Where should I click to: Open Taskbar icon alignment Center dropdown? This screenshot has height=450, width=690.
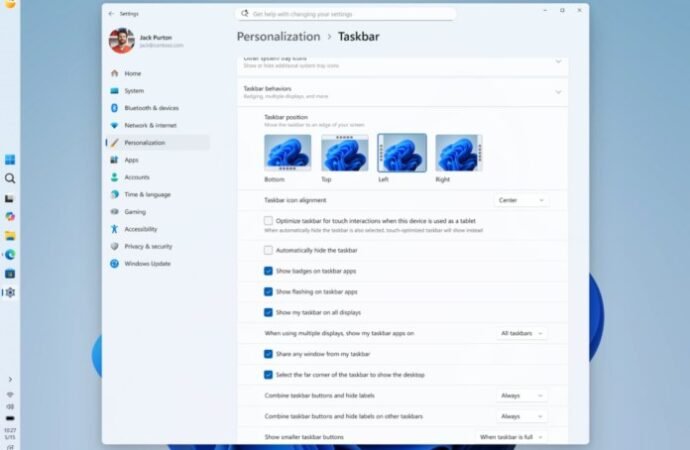coord(521,200)
